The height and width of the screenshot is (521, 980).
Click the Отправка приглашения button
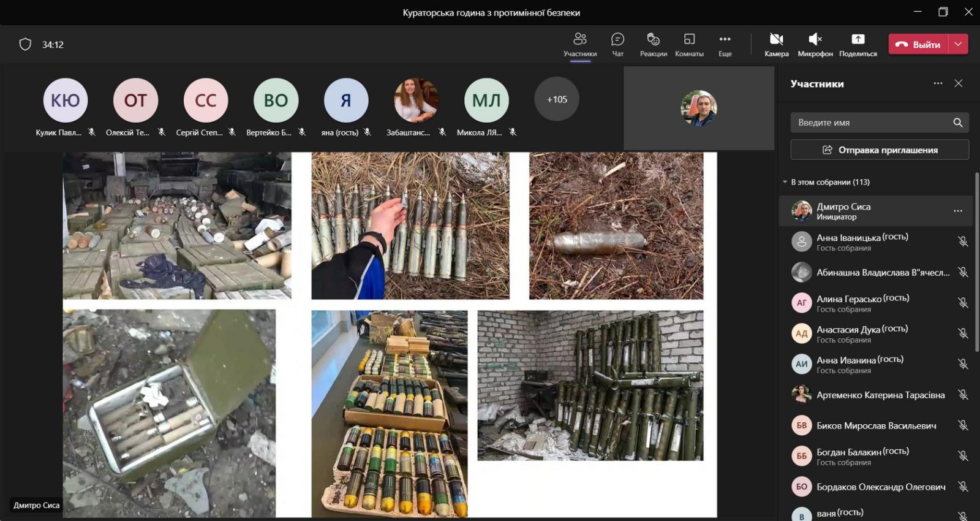tap(880, 150)
